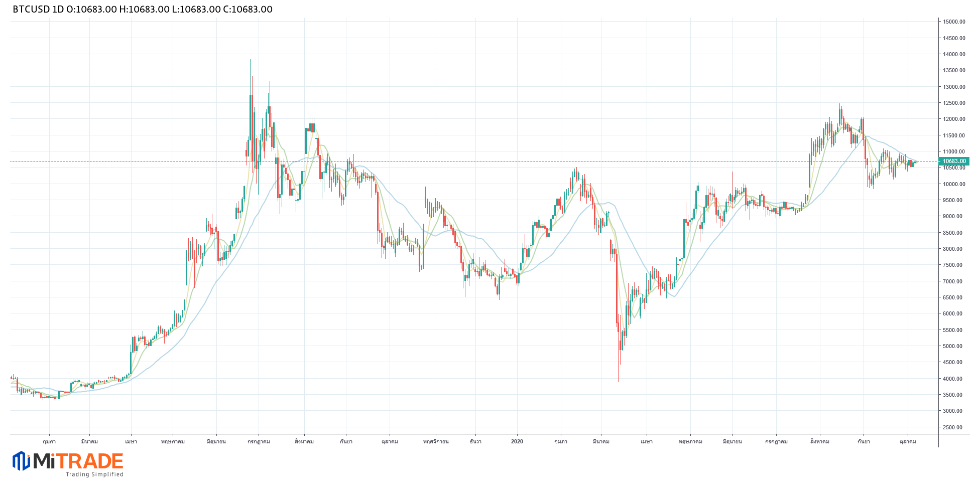Click the 2020 label on time axis
Viewport: 980px width, 489px height.
517,442
